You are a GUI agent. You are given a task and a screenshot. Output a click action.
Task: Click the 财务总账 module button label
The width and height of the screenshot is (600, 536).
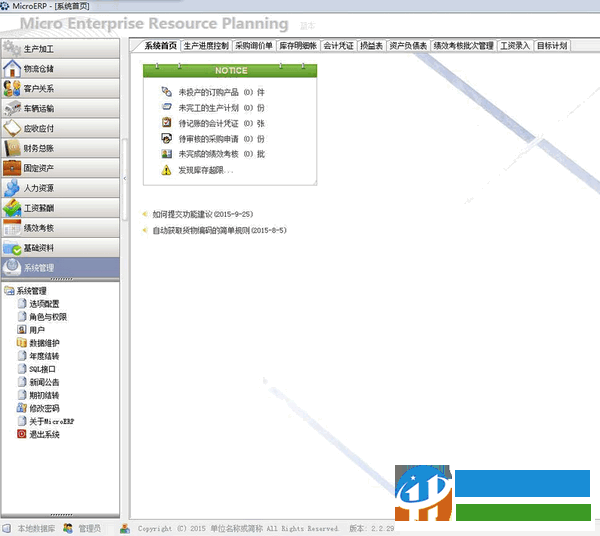point(39,148)
